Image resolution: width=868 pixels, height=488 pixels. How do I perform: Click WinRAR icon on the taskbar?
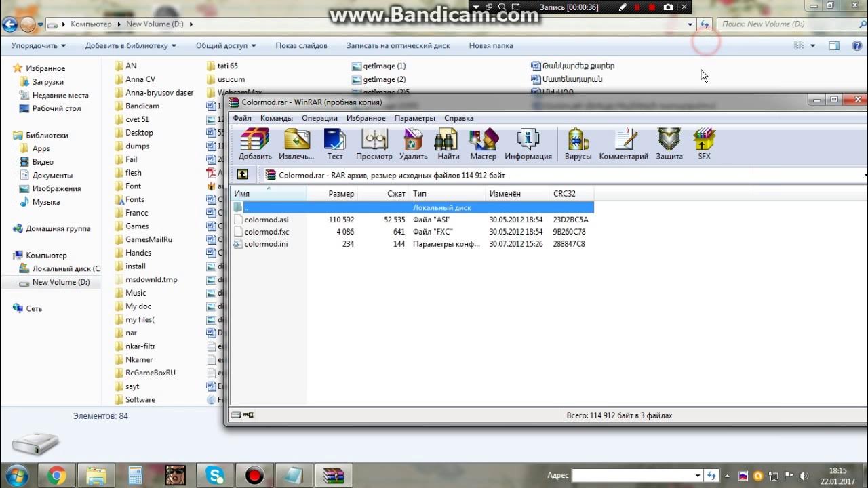pos(333,475)
